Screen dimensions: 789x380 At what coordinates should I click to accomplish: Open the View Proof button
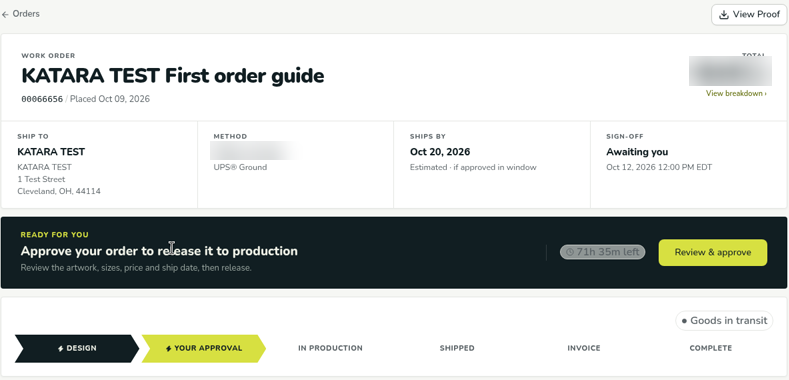[749, 15]
